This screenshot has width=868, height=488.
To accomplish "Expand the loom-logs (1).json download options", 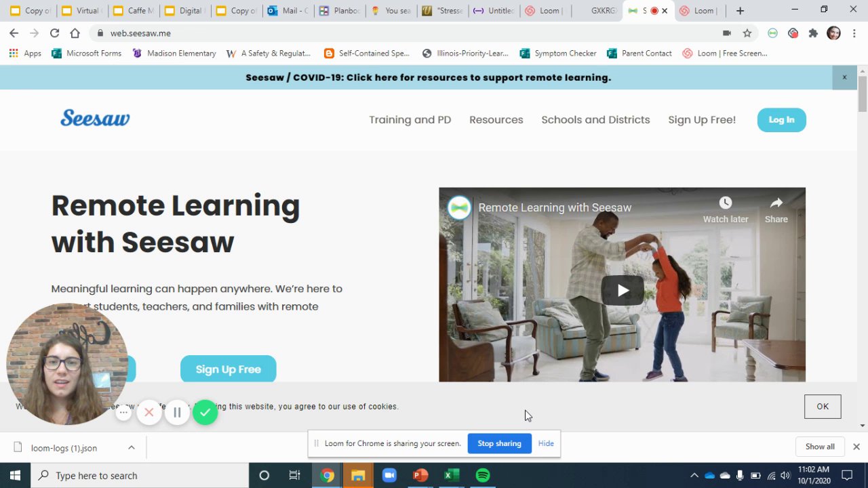I will (x=132, y=447).
